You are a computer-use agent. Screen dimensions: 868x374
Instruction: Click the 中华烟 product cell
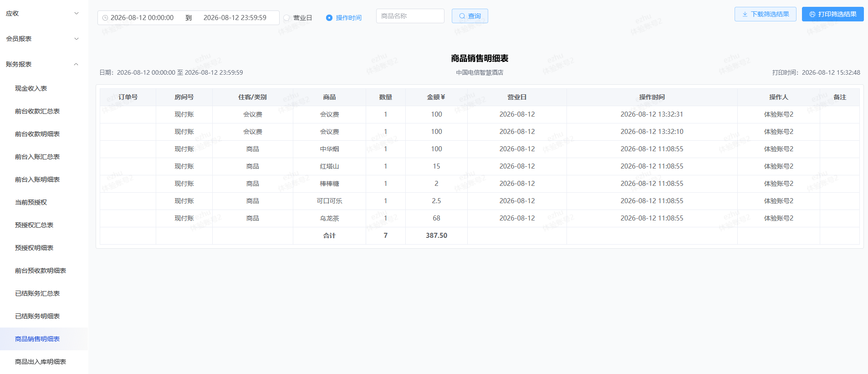click(x=329, y=149)
